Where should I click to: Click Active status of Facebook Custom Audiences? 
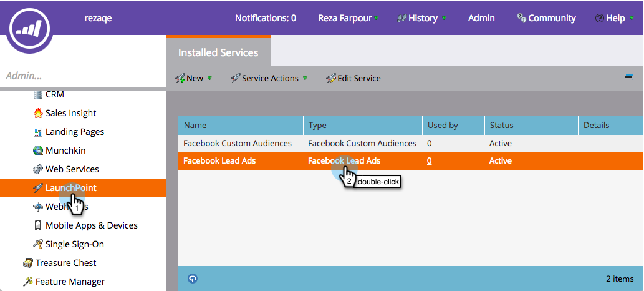click(500, 143)
